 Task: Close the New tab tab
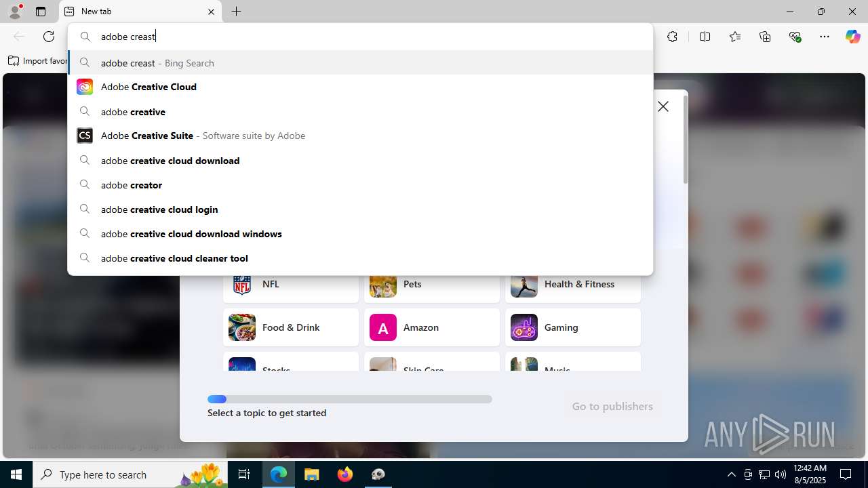click(211, 12)
